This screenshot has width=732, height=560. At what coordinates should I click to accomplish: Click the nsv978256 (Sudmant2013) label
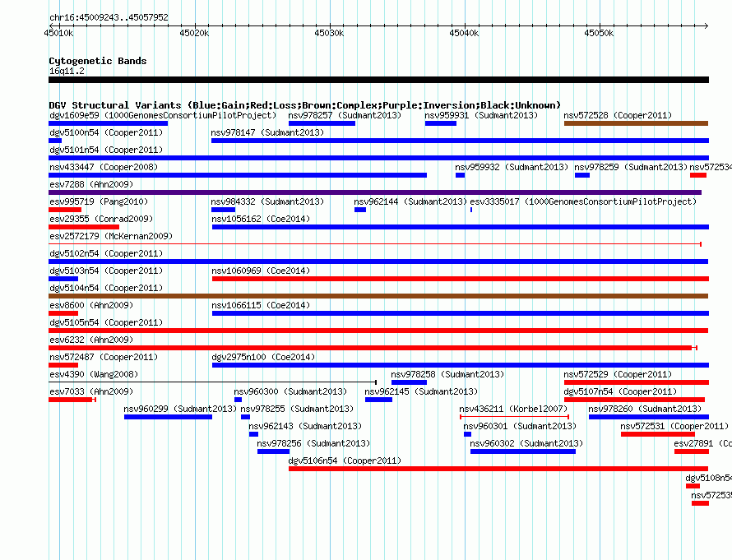click(x=313, y=443)
